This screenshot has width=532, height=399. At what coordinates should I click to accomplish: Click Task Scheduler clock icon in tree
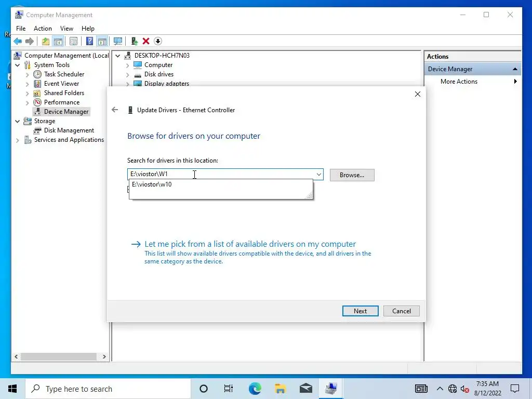click(x=37, y=74)
